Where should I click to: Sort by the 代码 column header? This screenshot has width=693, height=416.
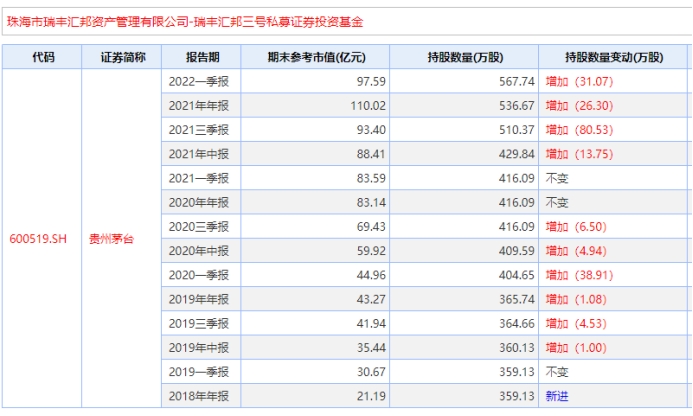[42, 57]
